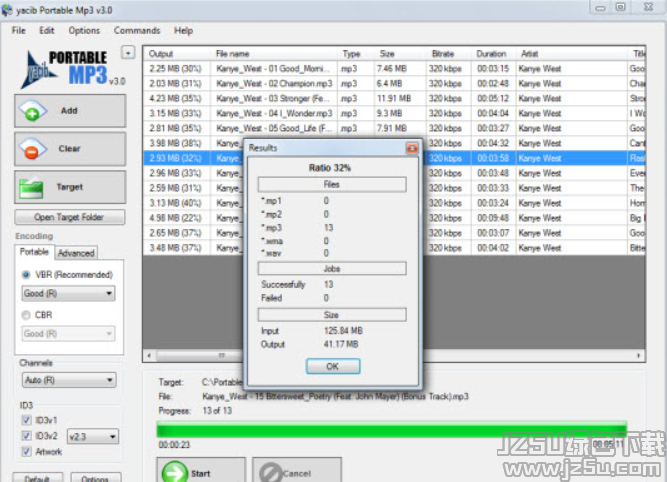Select the row 03 Stronger
Screen dimensions: 667x482
point(394,98)
